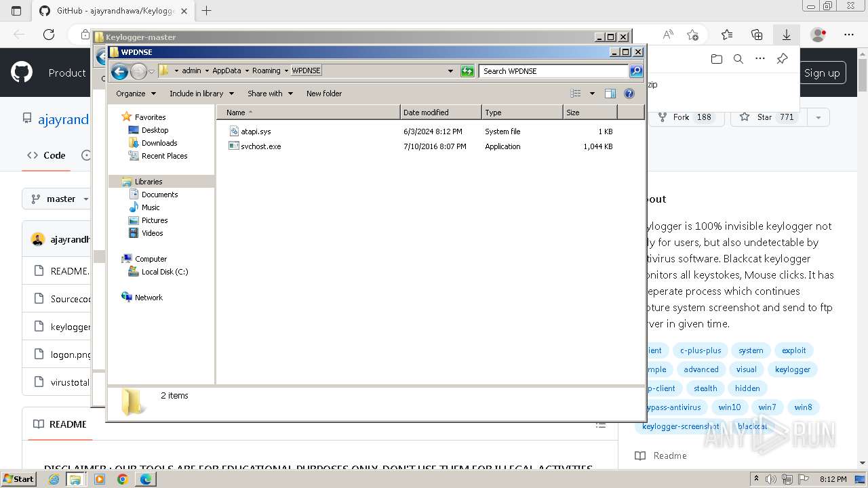This screenshot has width=868, height=488.
Task: Open Edge Collections icon
Action: [757, 35]
